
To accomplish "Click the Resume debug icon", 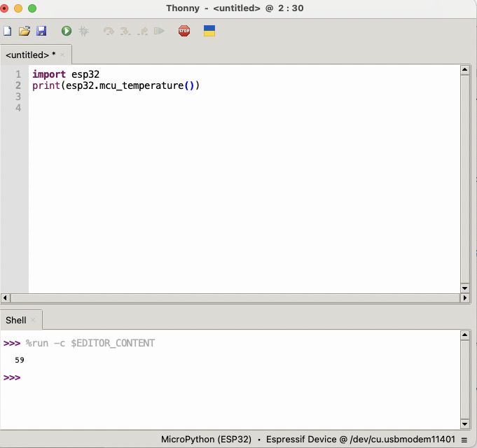I will click(159, 31).
